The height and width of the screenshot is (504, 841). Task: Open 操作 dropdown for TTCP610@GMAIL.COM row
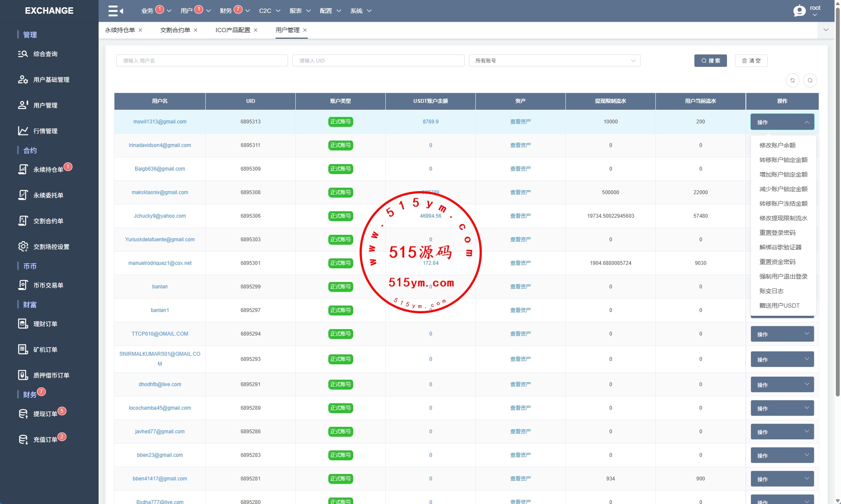click(x=782, y=334)
